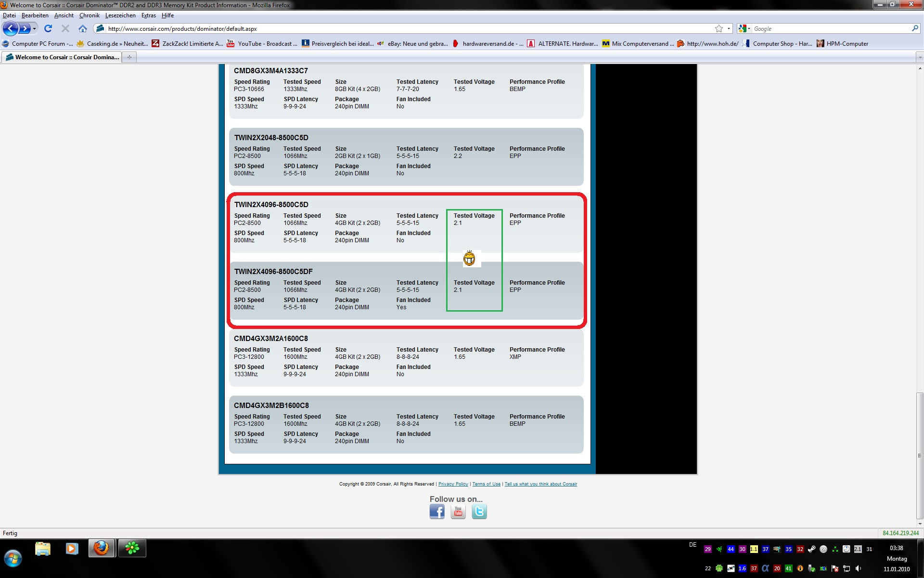Open the Bearbeiten menu
924x578 pixels.
click(x=35, y=15)
